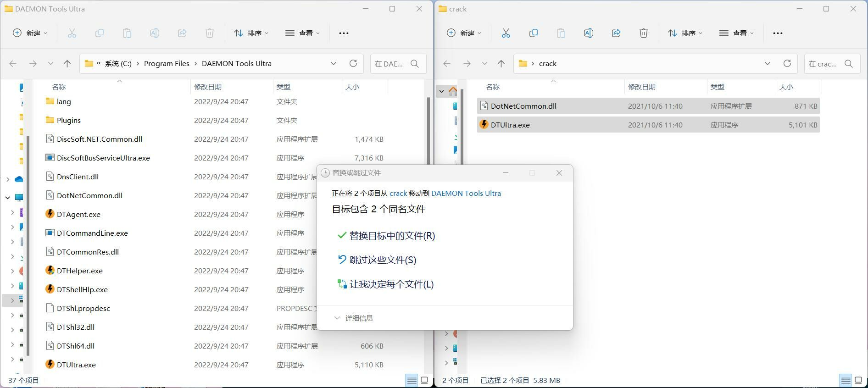Click the Delete trash icon in crack window
This screenshot has width=868, height=388.
644,33
